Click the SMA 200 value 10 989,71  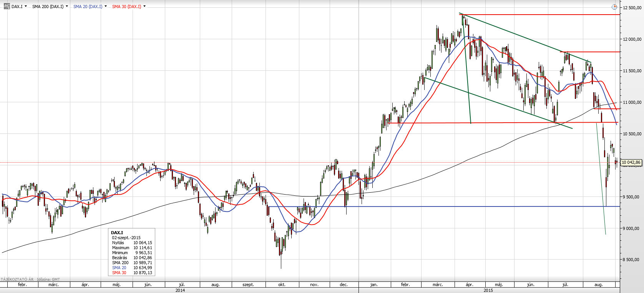(143, 263)
